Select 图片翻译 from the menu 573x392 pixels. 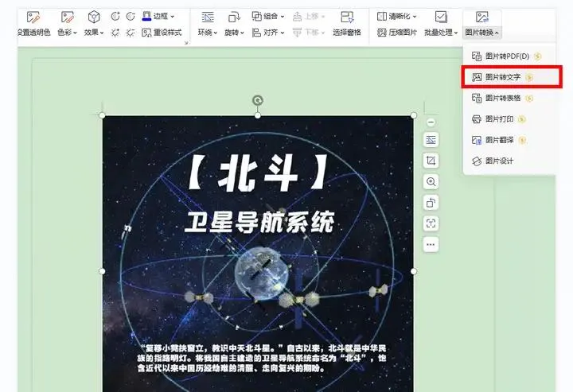[x=509, y=140]
